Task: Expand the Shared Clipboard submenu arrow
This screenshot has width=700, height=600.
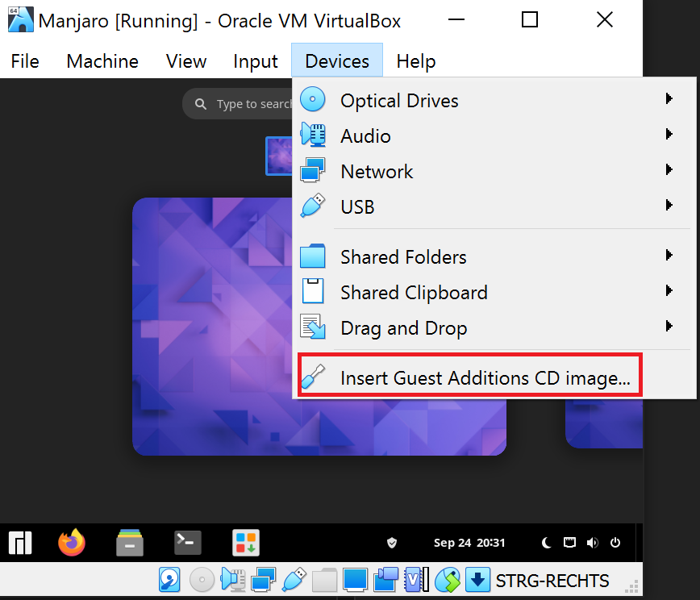Action: coord(669,290)
